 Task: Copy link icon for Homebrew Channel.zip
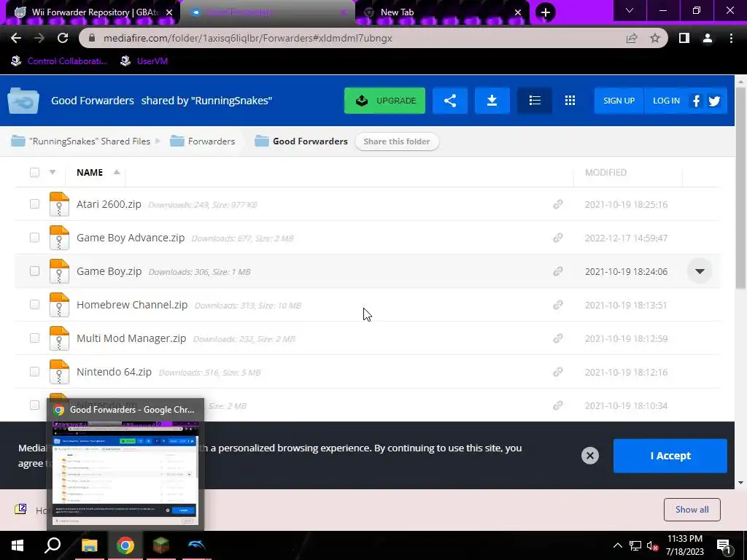tap(558, 305)
